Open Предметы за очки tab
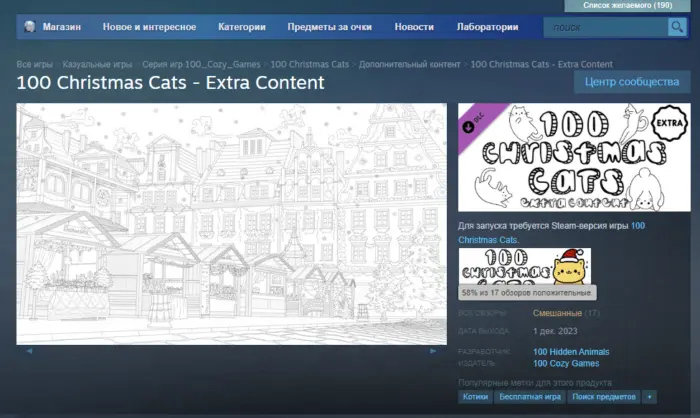This screenshot has width=700, height=418. (329, 27)
